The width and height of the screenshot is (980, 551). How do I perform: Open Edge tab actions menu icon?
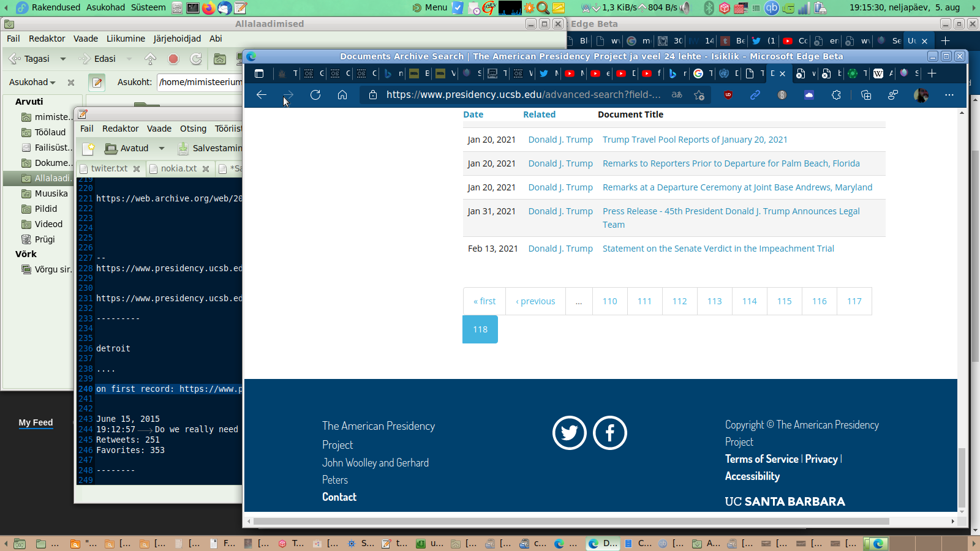tap(259, 73)
